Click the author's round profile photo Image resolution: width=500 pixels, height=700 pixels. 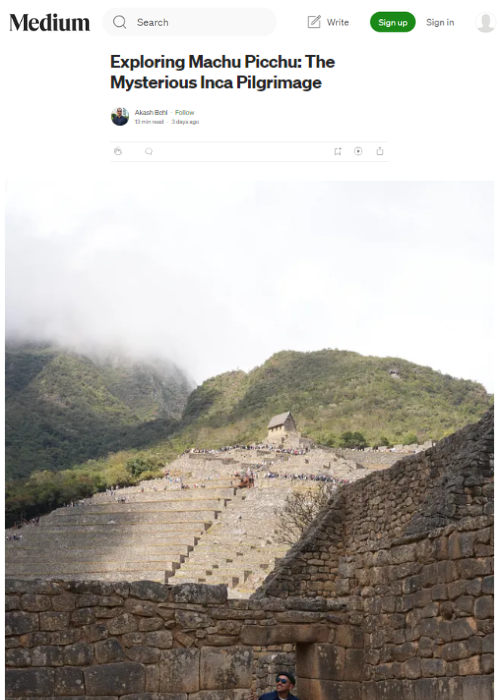tap(120, 117)
